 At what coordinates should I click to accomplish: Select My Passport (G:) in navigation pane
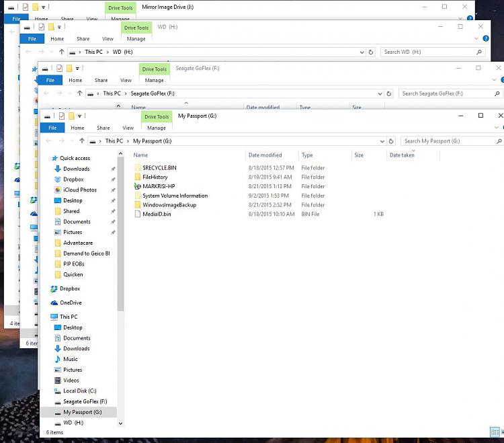tap(82, 412)
